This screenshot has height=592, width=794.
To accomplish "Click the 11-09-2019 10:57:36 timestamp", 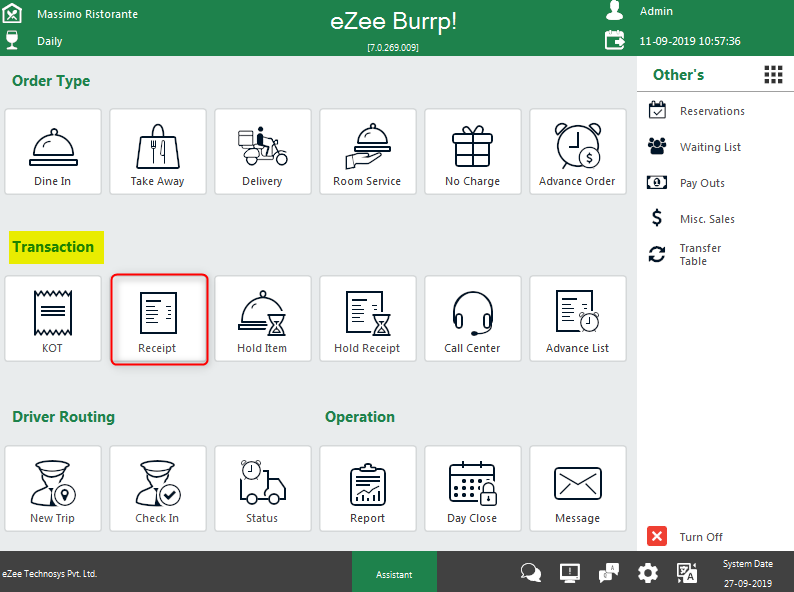I will pyautogui.click(x=690, y=41).
